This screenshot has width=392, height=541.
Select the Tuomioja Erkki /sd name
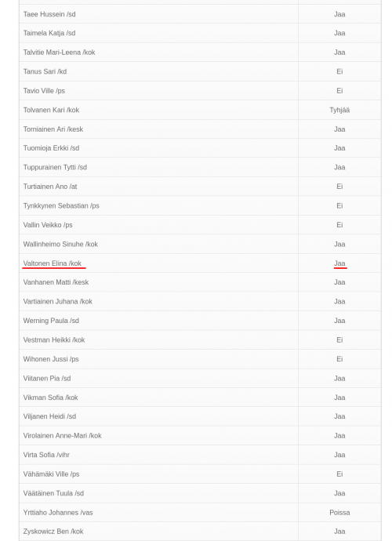click(51, 148)
